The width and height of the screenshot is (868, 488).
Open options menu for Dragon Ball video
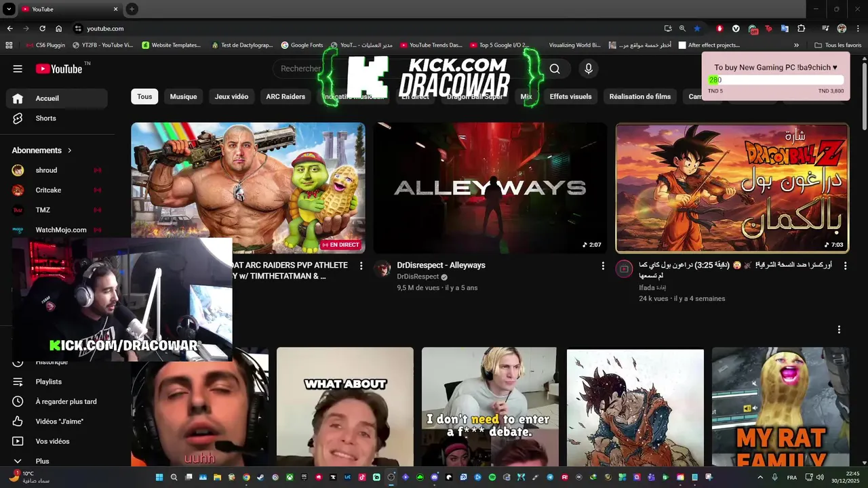point(845,266)
